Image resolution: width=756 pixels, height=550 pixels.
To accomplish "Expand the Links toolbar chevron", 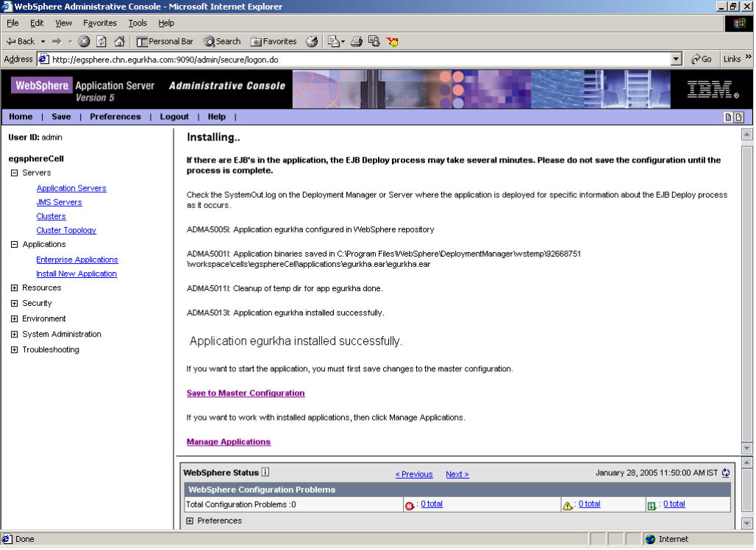I will coord(749,57).
